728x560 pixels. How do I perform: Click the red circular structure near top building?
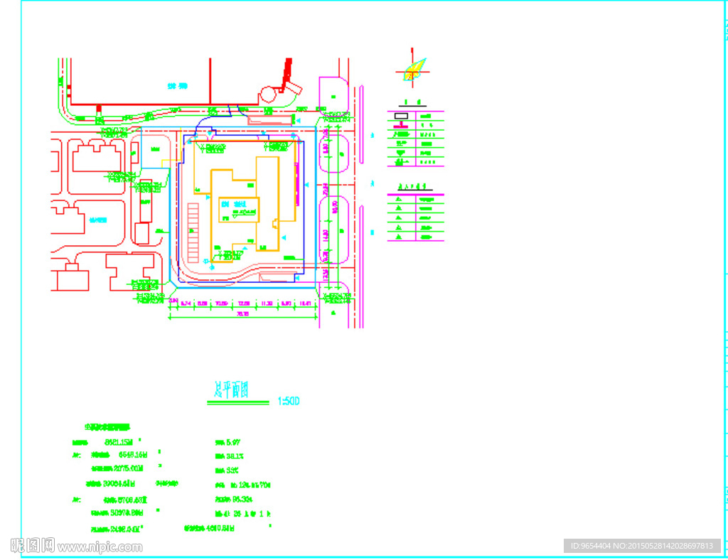pos(269,94)
